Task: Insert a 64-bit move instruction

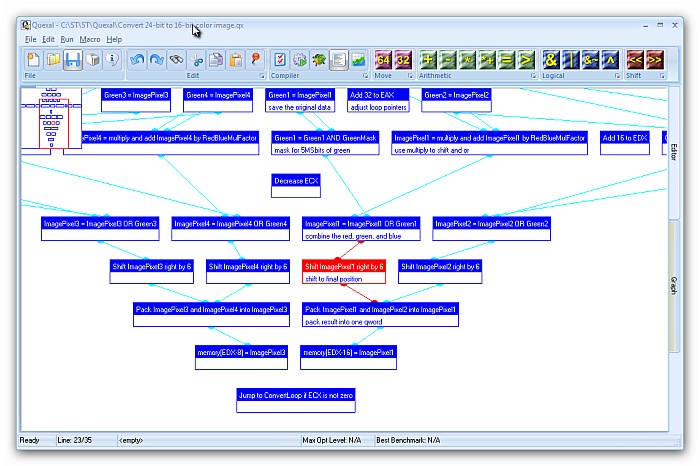Action: tap(383, 60)
